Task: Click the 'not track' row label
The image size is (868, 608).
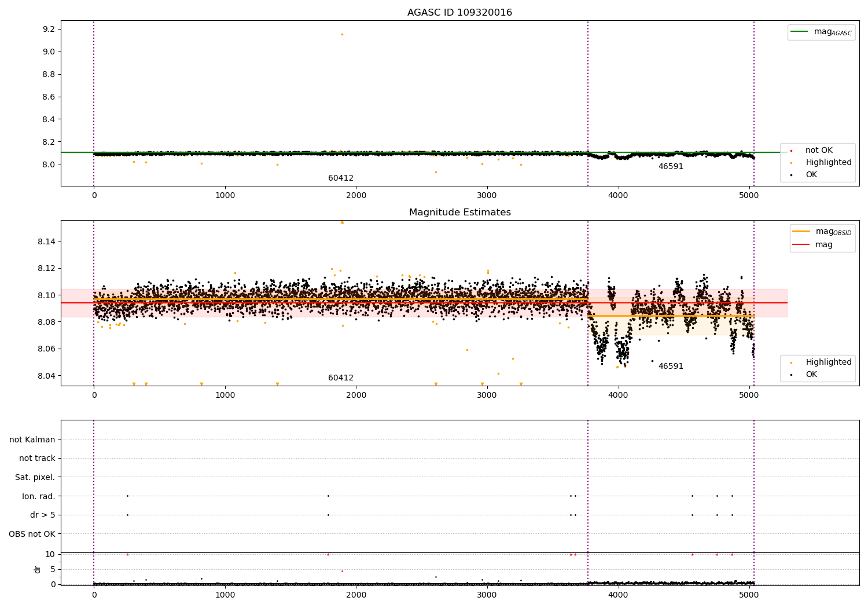Action: pyautogui.click(x=37, y=458)
